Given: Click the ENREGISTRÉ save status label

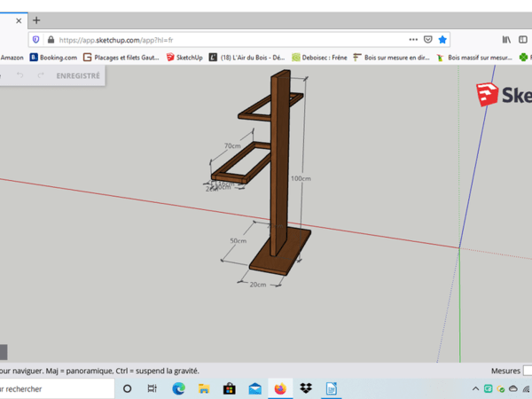Looking at the screenshot, I should point(78,75).
